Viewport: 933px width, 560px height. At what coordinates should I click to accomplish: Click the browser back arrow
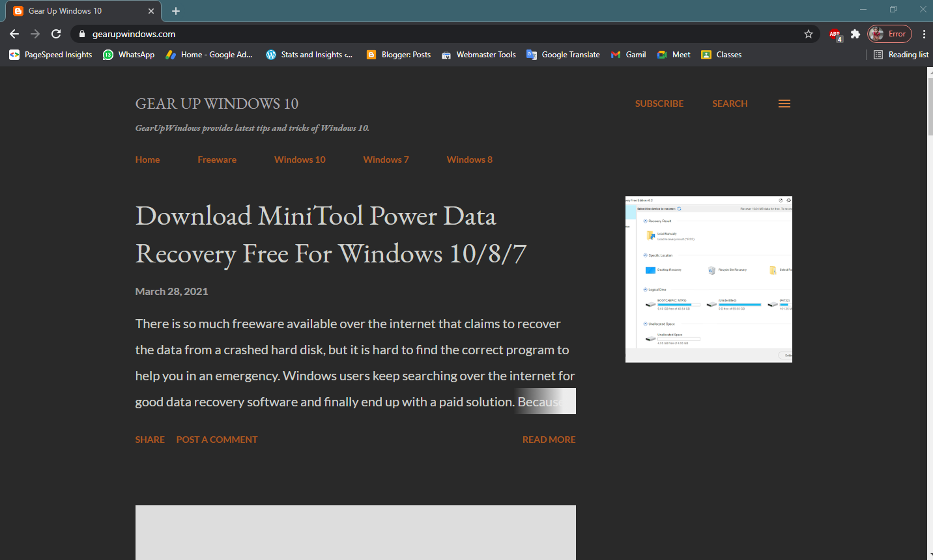click(14, 34)
